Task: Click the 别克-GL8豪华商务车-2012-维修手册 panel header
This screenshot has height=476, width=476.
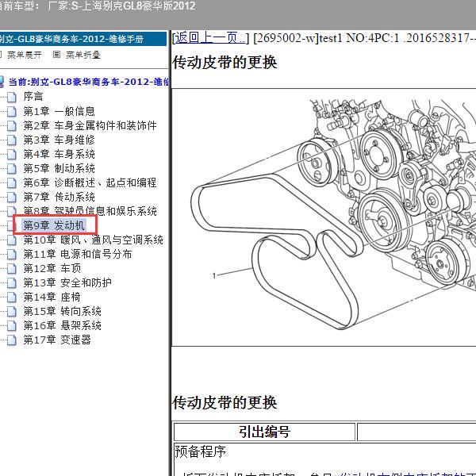Action: [x=83, y=39]
